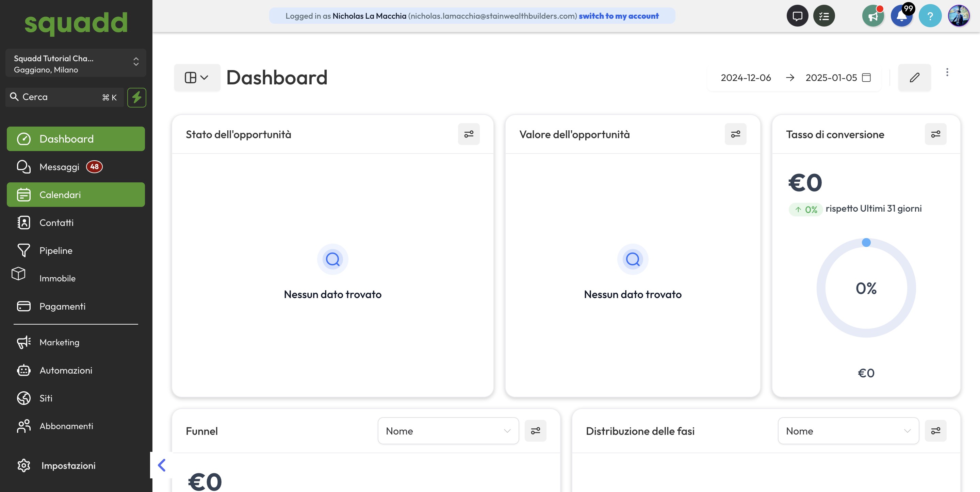Open the checklist tasks icon in top bar

click(823, 16)
